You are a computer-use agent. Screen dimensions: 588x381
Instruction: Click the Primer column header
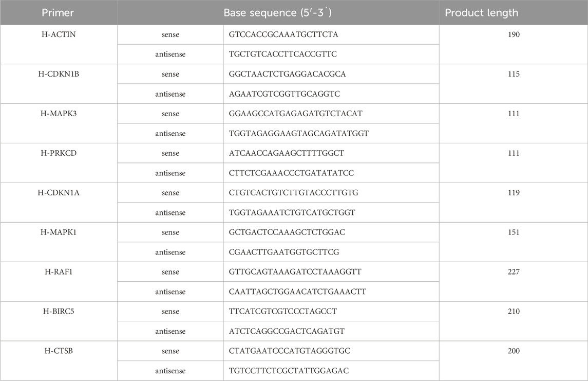click(58, 13)
